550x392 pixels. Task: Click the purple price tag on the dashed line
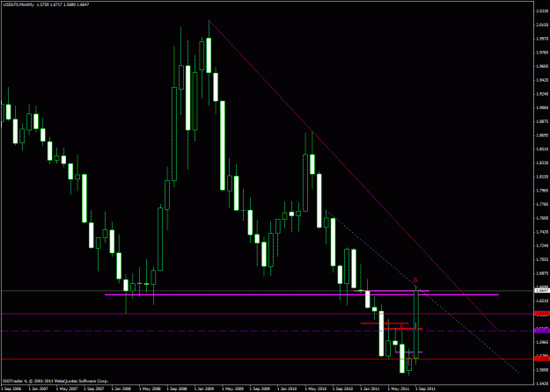click(x=541, y=330)
